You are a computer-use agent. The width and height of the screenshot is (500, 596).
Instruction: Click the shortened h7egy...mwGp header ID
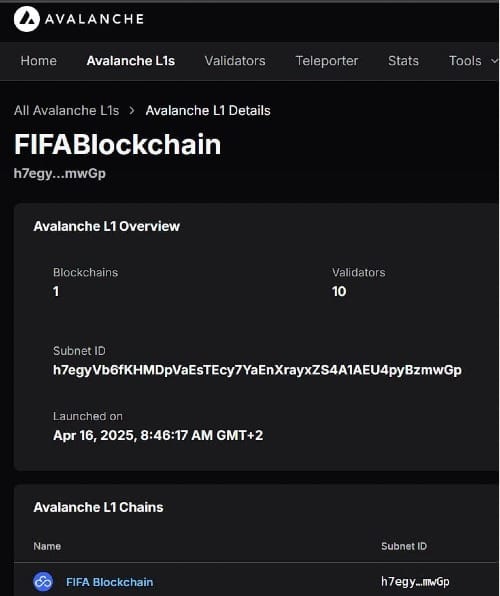(x=60, y=173)
